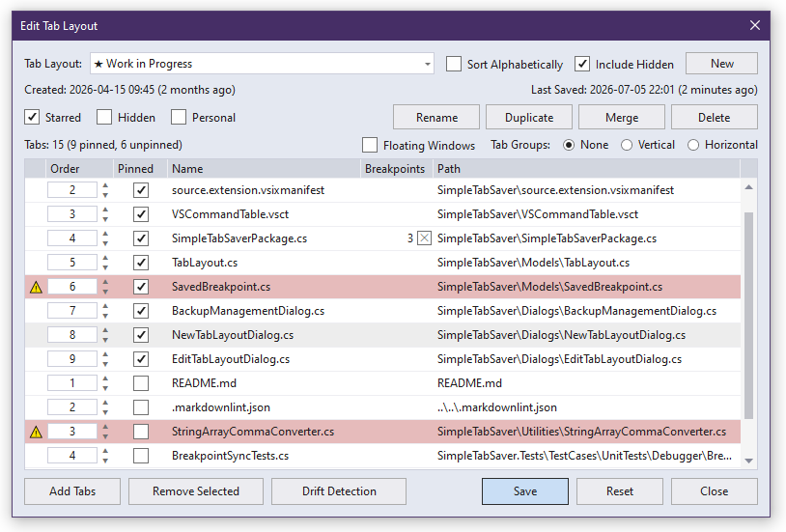
Task: Click the Close button at bottom
Action: click(715, 491)
